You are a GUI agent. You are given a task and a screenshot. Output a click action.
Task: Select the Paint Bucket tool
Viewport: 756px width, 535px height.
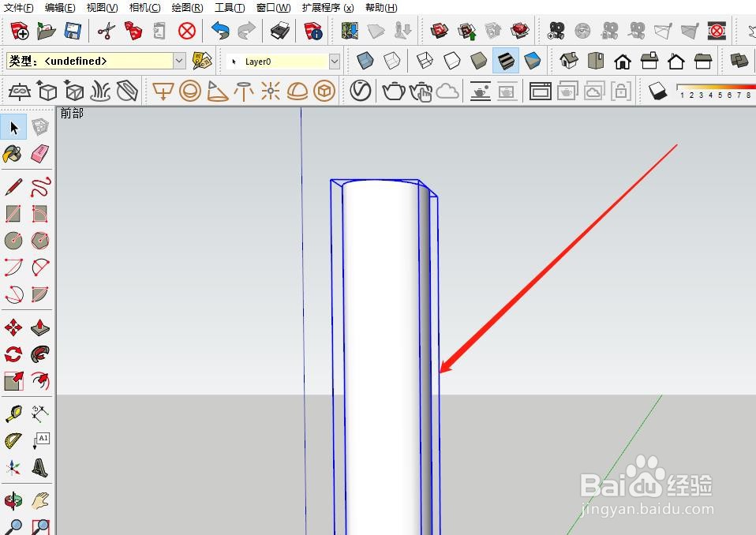coord(13,155)
